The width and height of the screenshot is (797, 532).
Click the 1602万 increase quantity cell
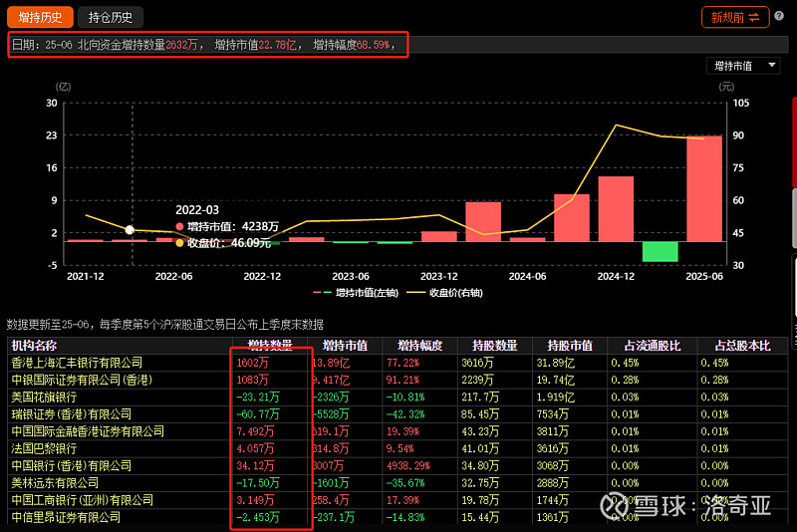tap(253, 363)
